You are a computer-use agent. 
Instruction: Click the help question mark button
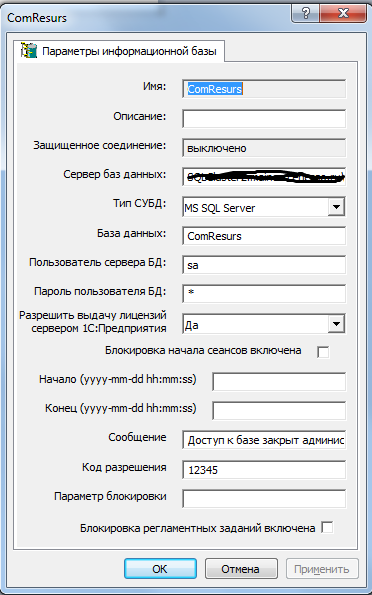[x=306, y=14]
